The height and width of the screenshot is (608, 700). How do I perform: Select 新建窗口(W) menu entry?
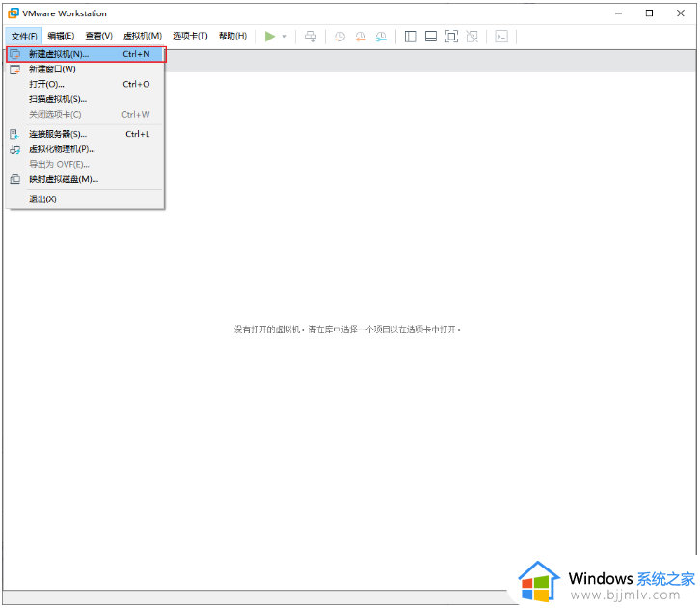[85, 69]
